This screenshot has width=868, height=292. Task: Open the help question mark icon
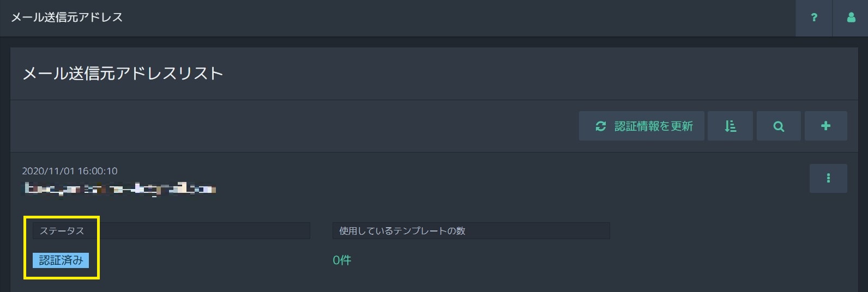tap(813, 18)
